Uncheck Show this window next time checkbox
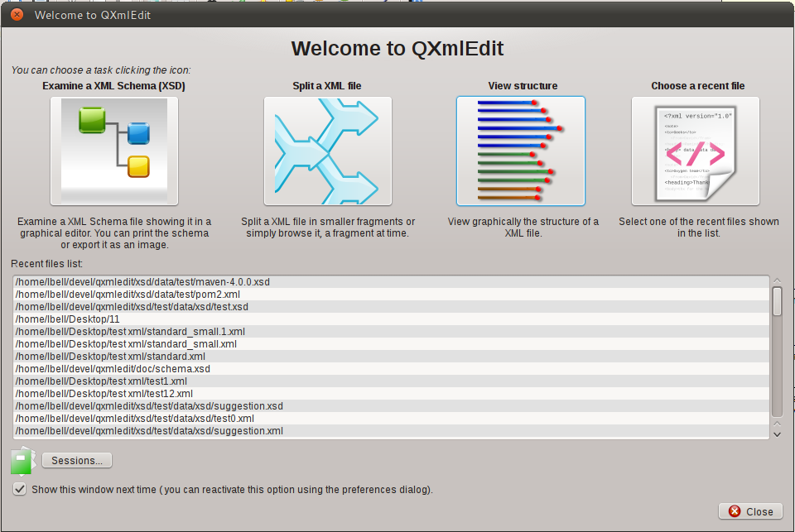 tap(19, 490)
